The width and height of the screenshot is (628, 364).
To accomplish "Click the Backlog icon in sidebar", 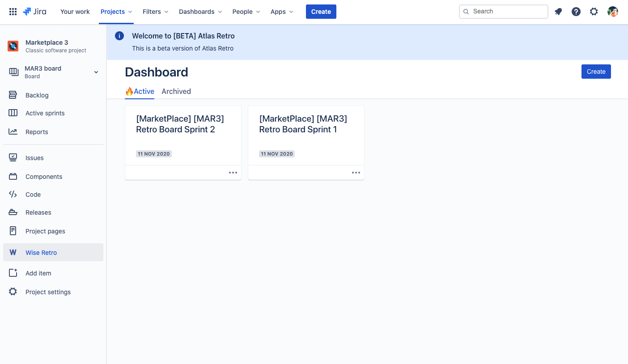I will point(13,95).
